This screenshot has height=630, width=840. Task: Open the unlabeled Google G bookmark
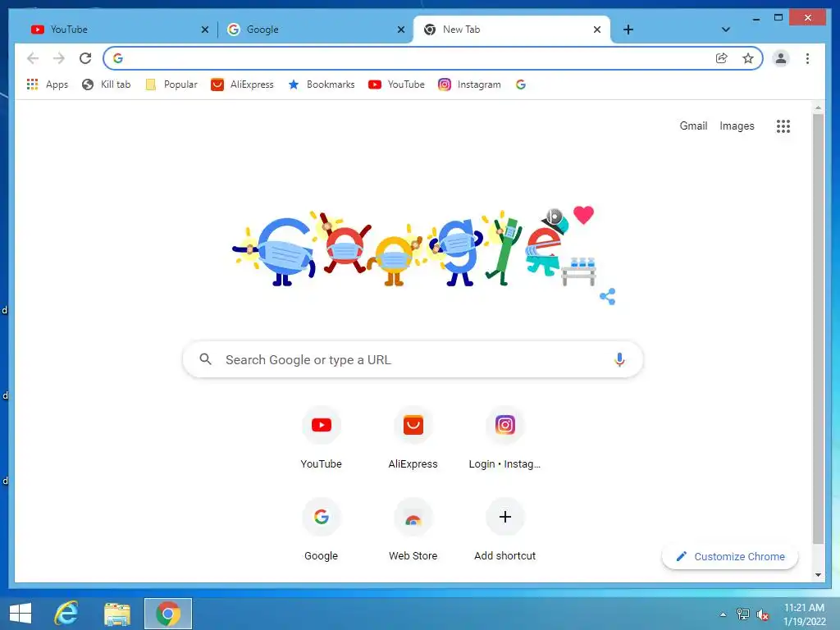coord(521,84)
